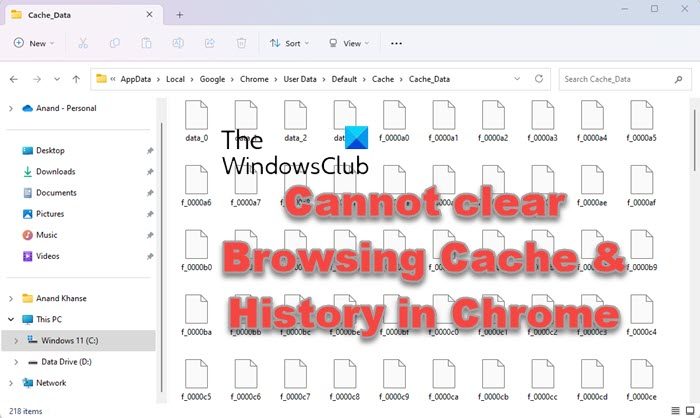Click User Data in the path
Image resolution: width=700 pixels, height=418 pixels.
coord(300,79)
